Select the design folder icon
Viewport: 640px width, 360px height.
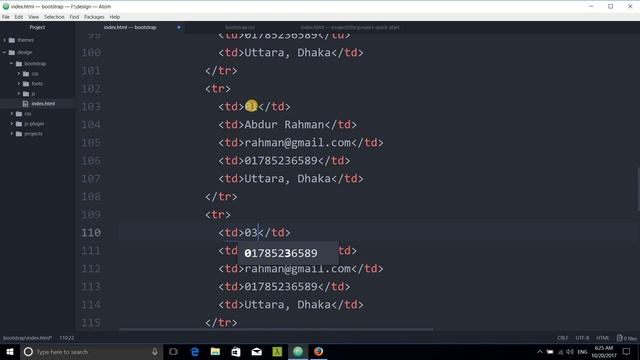click(12, 52)
